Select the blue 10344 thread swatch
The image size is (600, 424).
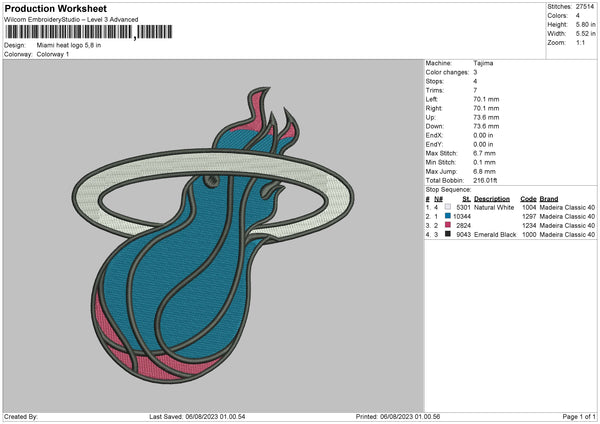[447, 217]
